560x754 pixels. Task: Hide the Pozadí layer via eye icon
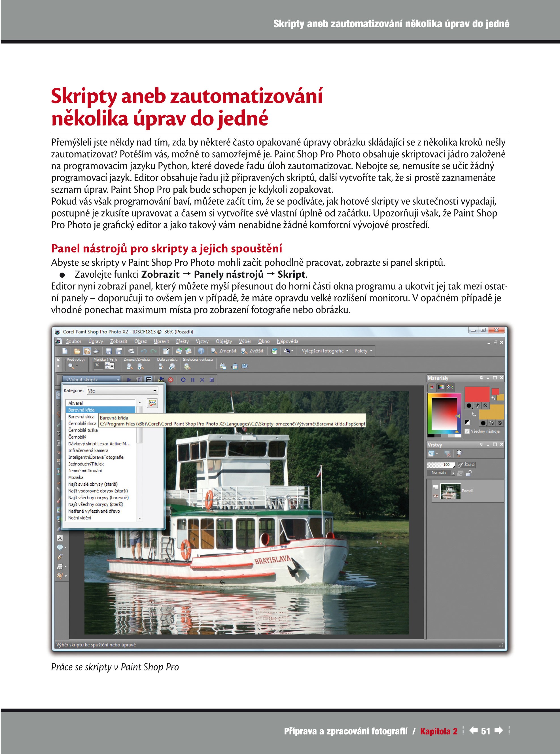pyautogui.click(x=436, y=496)
